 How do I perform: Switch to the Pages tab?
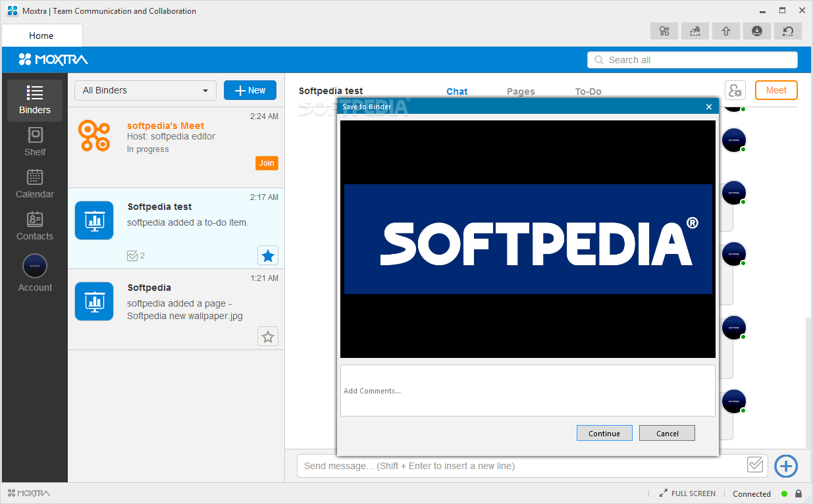point(521,91)
